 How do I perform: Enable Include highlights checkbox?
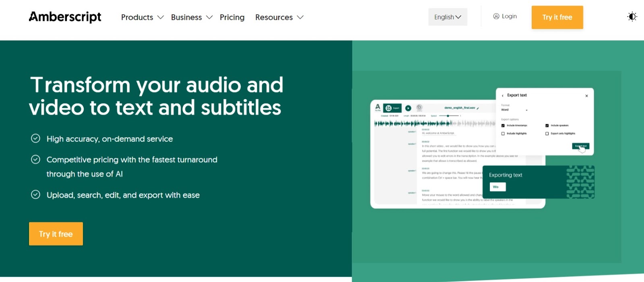click(503, 134)
